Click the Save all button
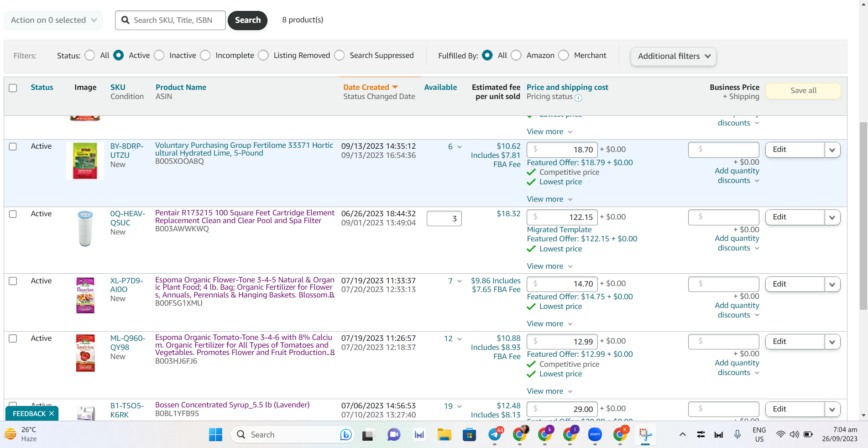Screen dimensions: 868x448 coord(803,90)
